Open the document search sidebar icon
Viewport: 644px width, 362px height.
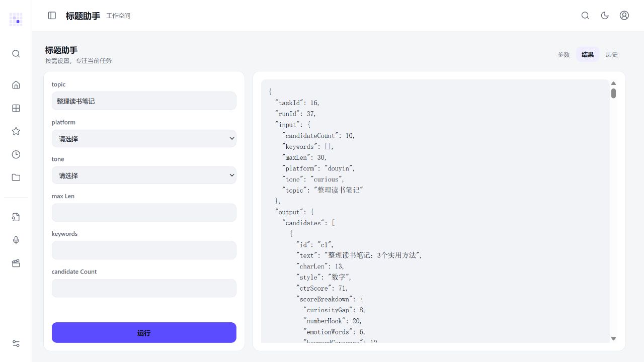click(x=16, y=217)
